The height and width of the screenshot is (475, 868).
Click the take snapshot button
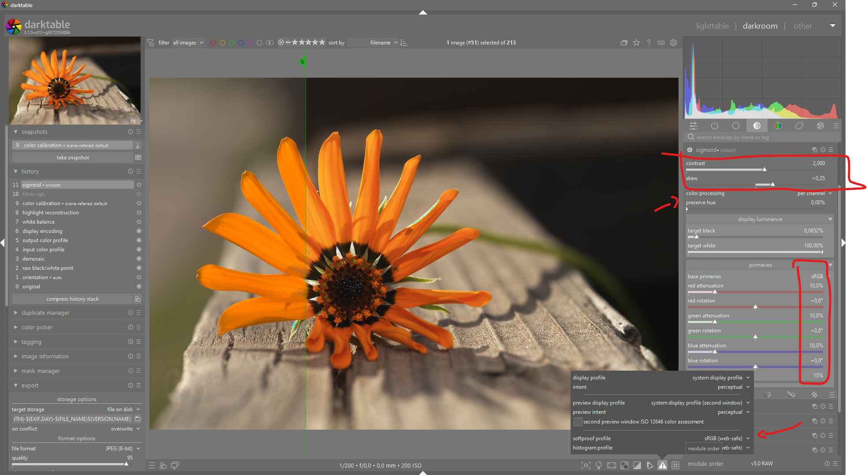[x=73, y=158]
